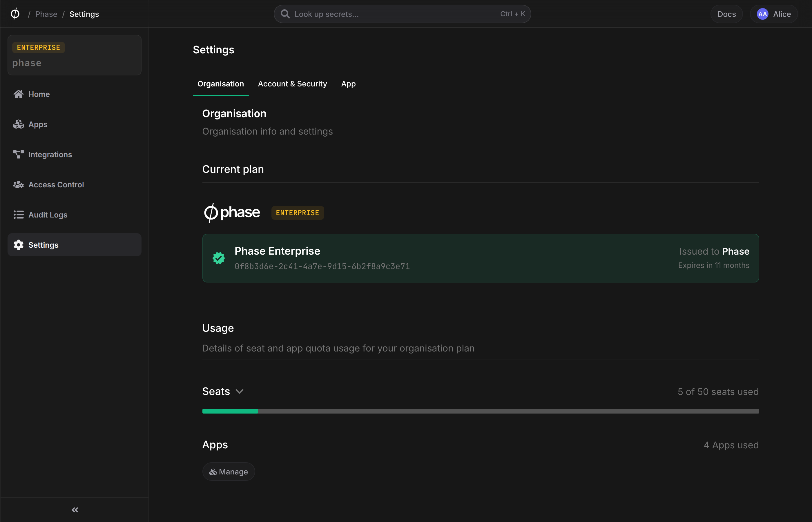Open Access Control page

(74, 184)
